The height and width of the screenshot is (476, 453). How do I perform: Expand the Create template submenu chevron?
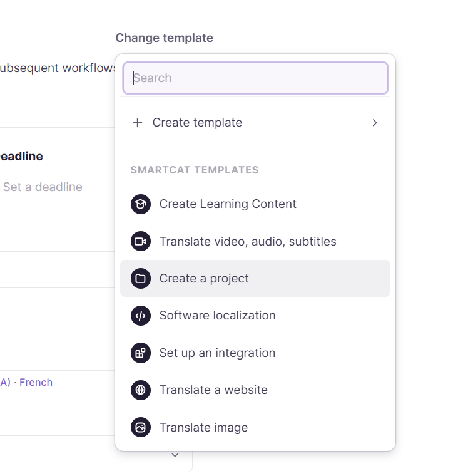[x=375, y=123]
